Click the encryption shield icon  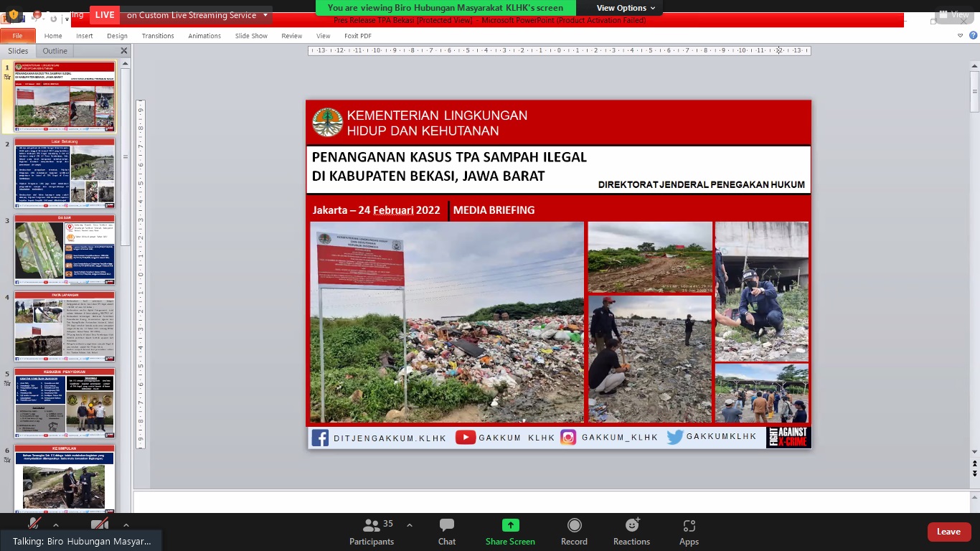(x=13, y=14)
